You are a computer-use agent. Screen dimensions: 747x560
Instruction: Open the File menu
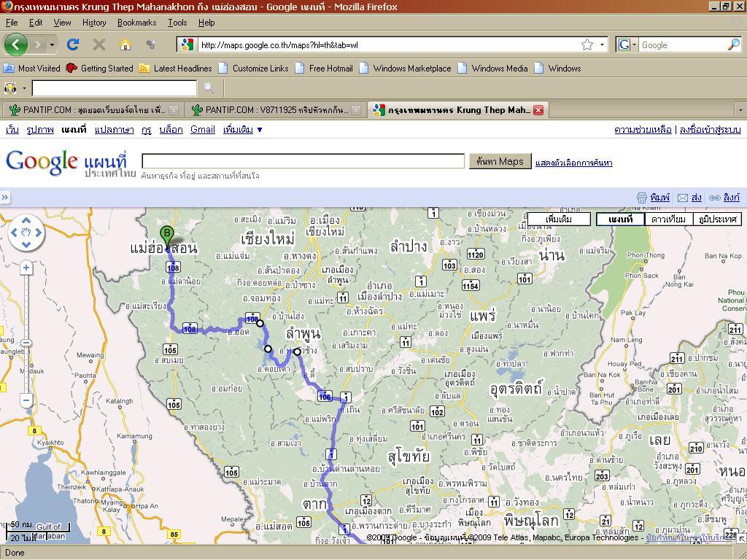pyautogui.click(x=12, y=23)
